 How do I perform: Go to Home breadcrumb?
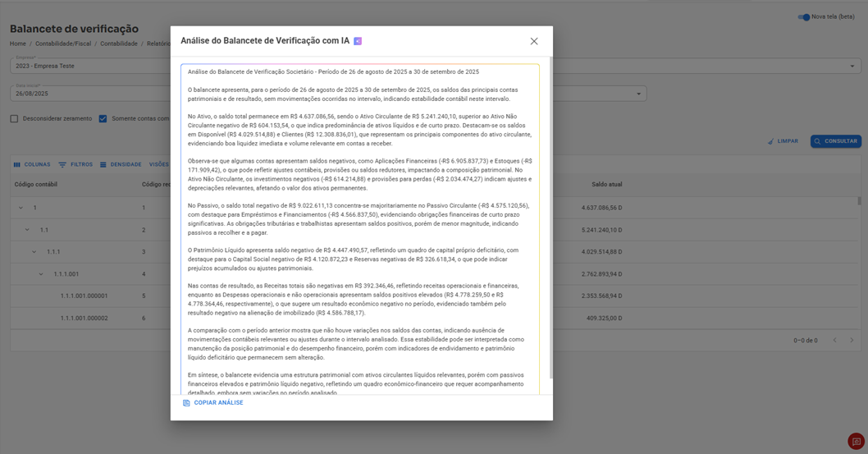point(18,44)
